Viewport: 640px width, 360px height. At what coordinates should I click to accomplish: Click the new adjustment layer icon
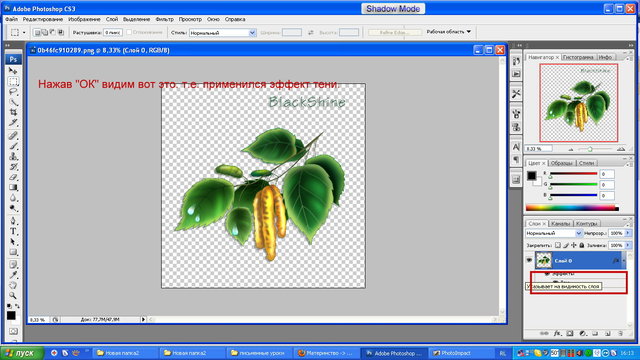tap(582, 333)
